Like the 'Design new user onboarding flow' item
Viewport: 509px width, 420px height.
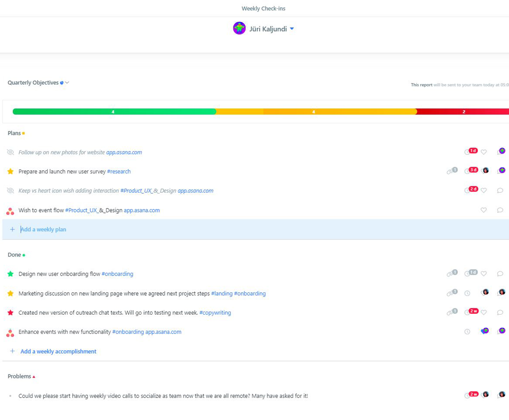coord(484,273)
